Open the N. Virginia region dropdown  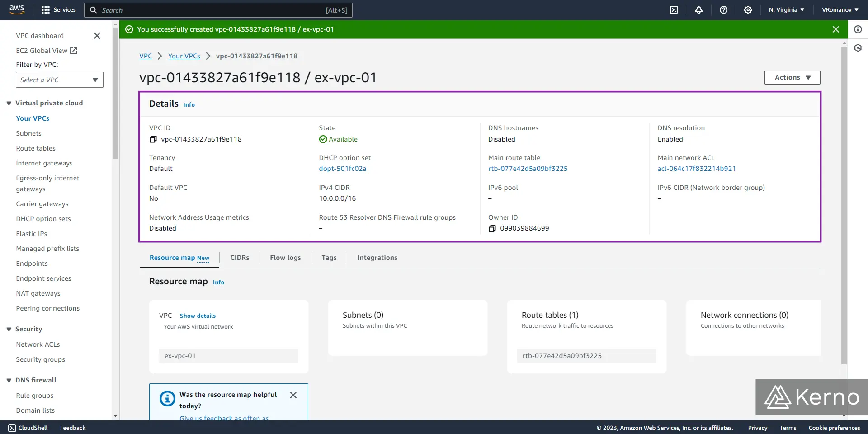coord(786,10)
